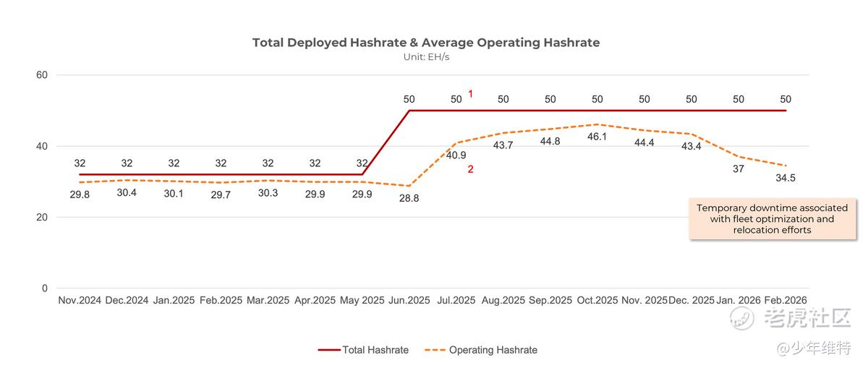Click the 28.8 operating hashrate label

pyautogui.click(x=409, y=197)
